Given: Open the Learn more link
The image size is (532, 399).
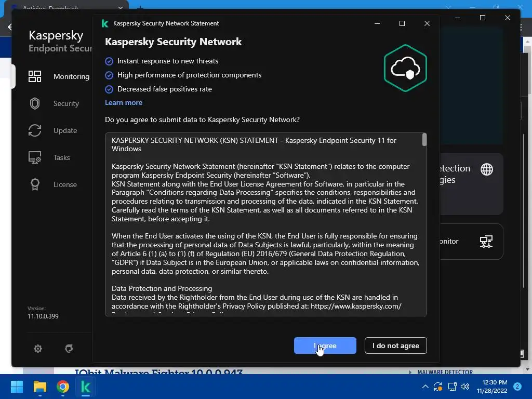Looking at the screenshot, I should click(124, 102).
